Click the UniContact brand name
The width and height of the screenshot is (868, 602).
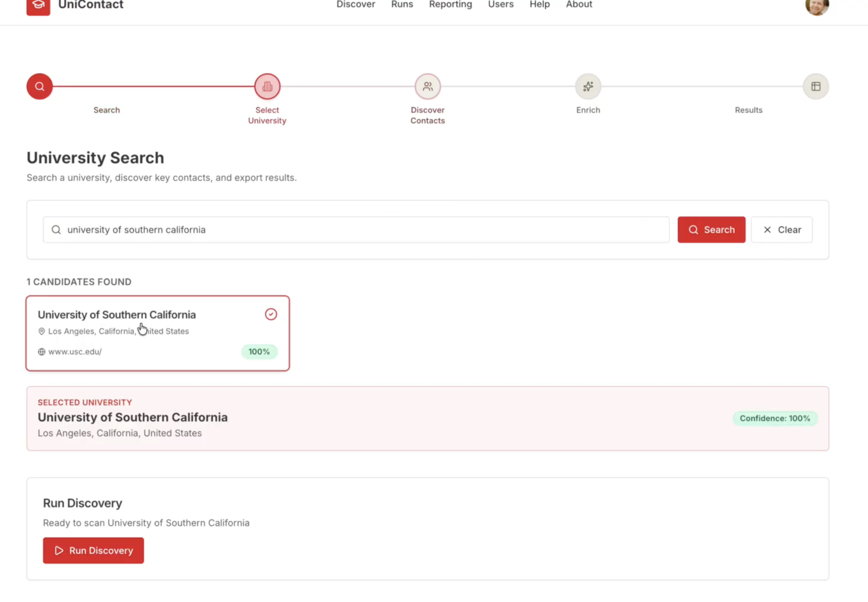91,5
